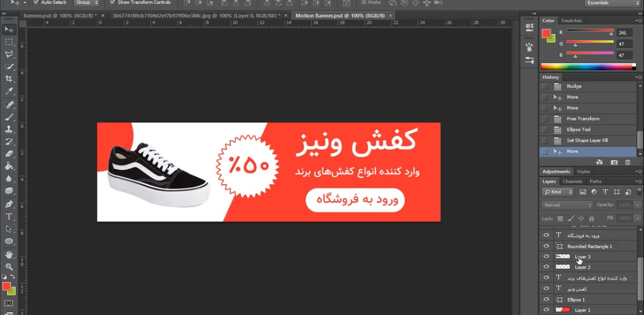Select the Sponge tool

click(x=9, y=191)
